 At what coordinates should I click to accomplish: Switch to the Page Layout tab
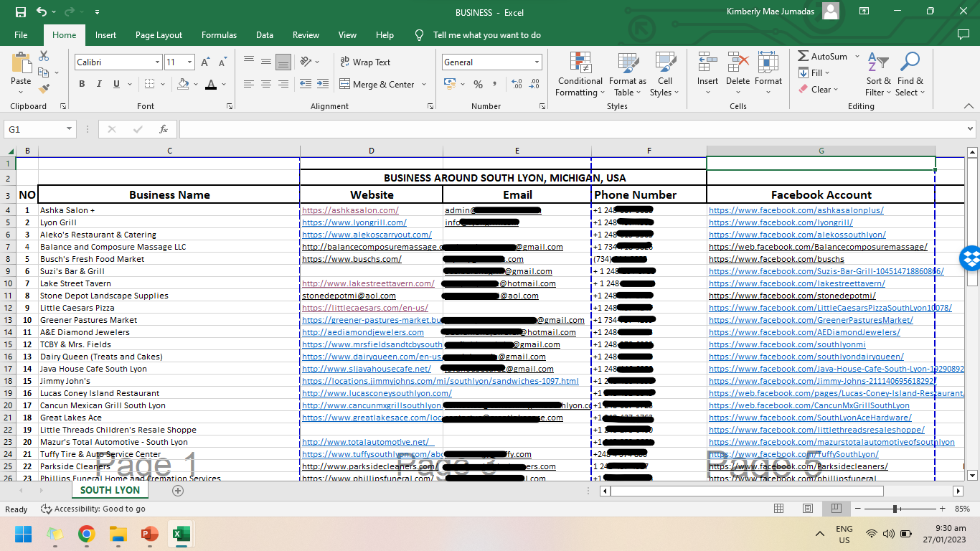point(159,35)
